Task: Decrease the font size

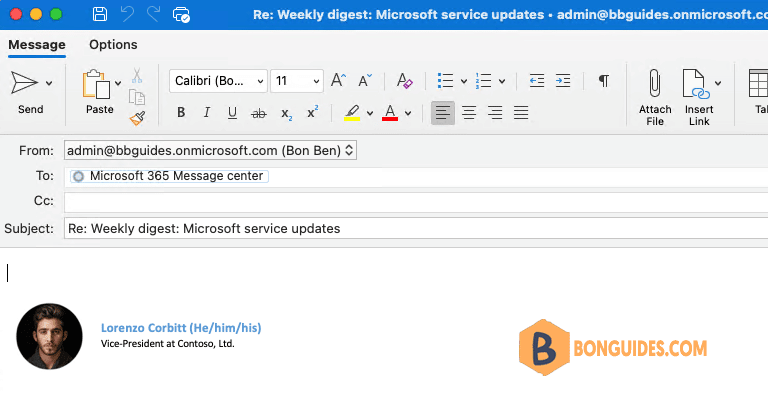Action: coord(365,80)
